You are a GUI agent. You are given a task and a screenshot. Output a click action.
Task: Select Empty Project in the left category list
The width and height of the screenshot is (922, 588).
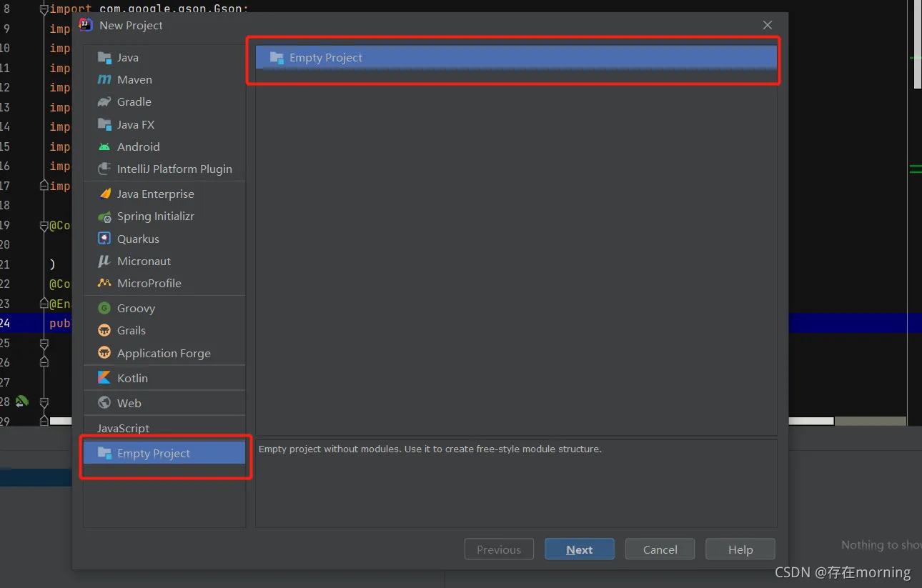coord(164,453)
